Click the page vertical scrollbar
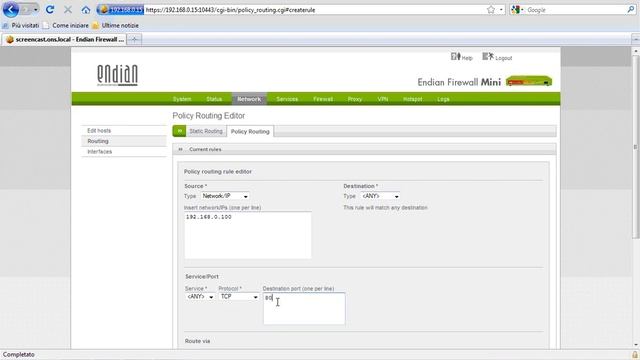640x360 pixels. tap(635, 147)
